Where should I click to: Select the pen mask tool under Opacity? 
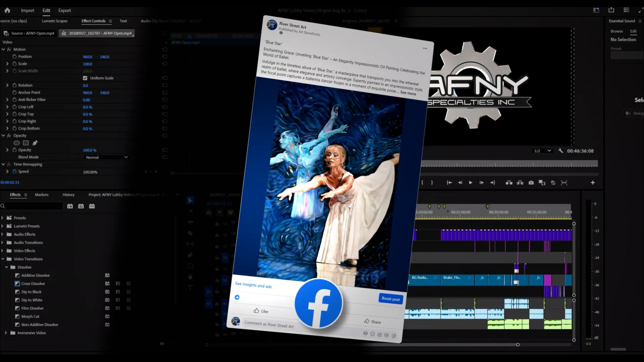pyautogui.click(x=35, y=143)
